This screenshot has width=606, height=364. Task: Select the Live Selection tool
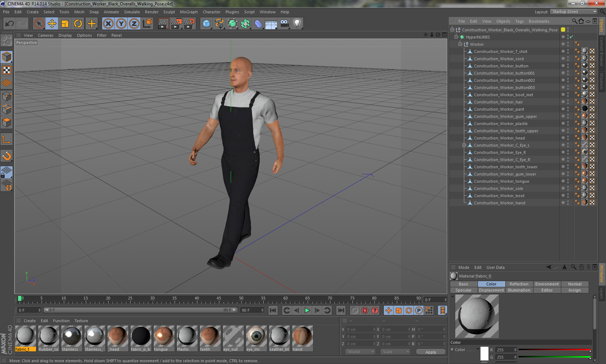39,24
